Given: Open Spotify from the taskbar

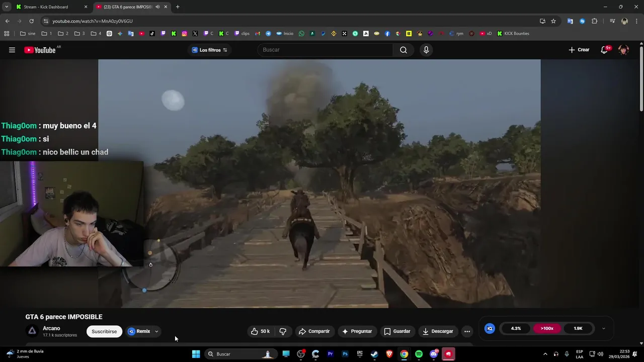Looking at the screenshot, I should [419, 354].
